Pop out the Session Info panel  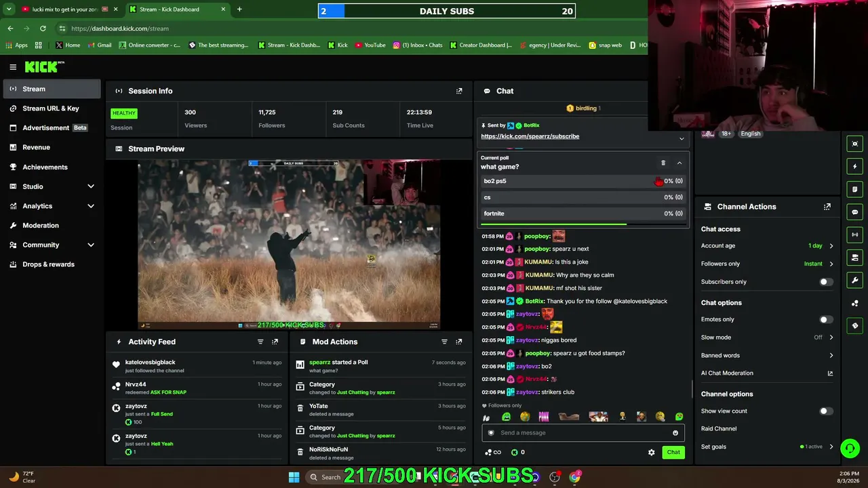pos(459,91)
